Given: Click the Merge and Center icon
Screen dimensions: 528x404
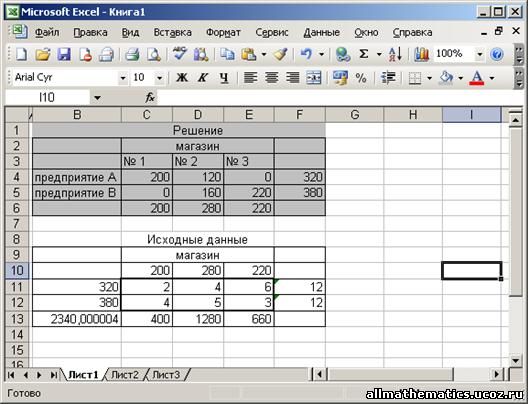Looking at the screenshot, I should 313,78.
